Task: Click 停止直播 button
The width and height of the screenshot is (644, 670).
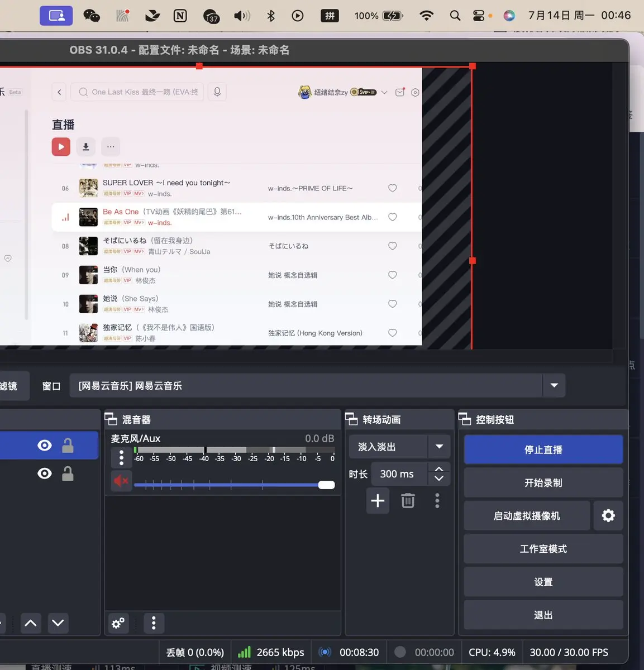Action: tap(543, 449)
